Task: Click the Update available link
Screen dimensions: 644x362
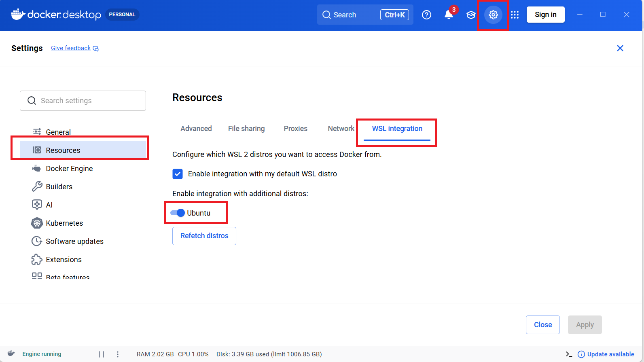Action: coord(611,354)
